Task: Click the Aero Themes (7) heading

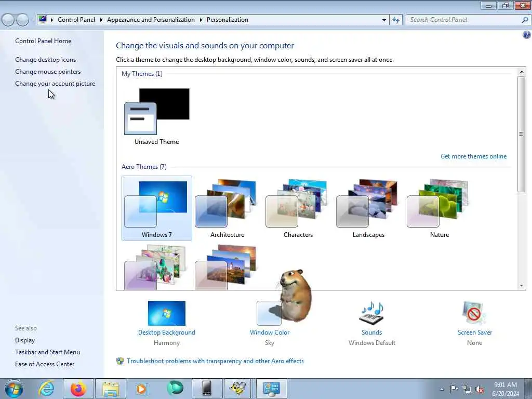Action: click(144, 167)
